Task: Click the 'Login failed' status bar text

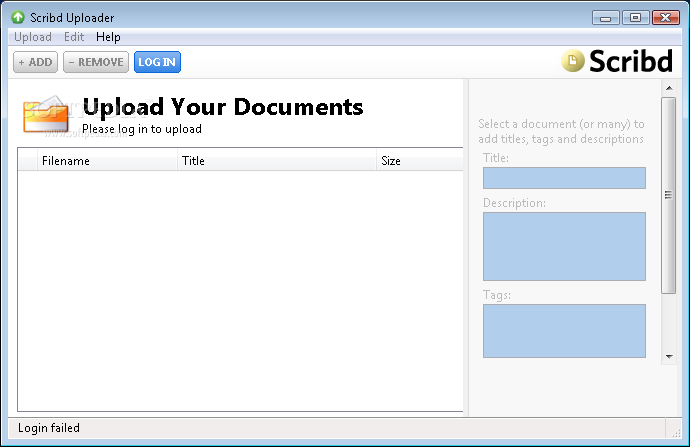Action: click(x=49, y=428)
